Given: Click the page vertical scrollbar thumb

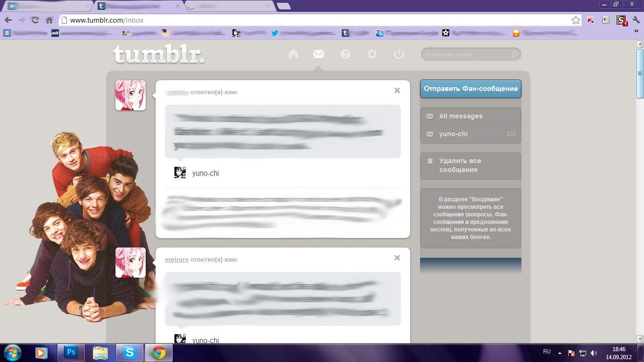Looking at the screenshot, I should pos(640,73).
